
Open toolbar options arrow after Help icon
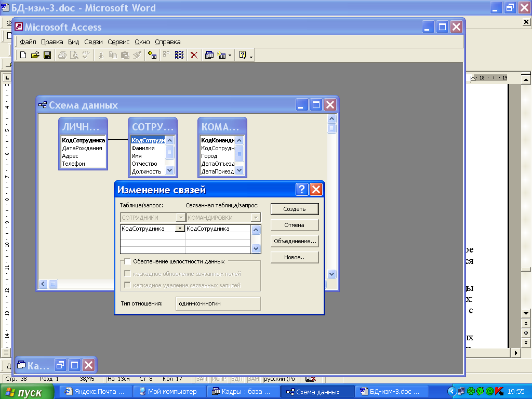(x=251, y=57)
